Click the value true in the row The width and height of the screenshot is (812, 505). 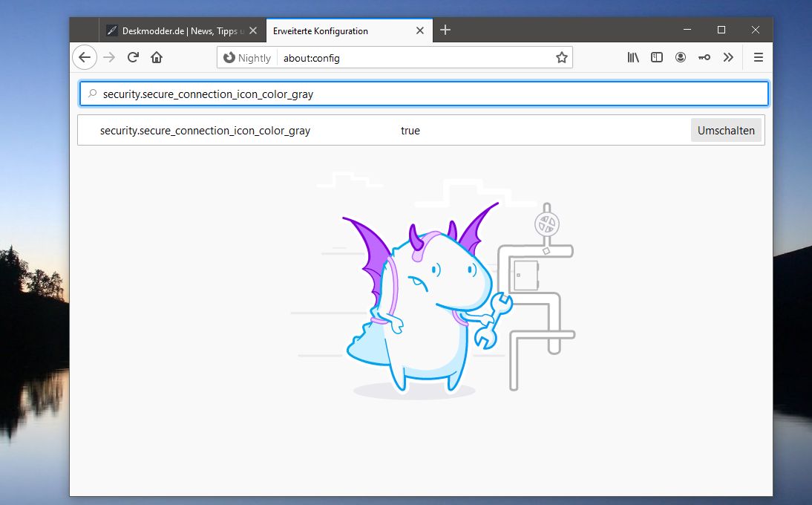coord(410,131)
